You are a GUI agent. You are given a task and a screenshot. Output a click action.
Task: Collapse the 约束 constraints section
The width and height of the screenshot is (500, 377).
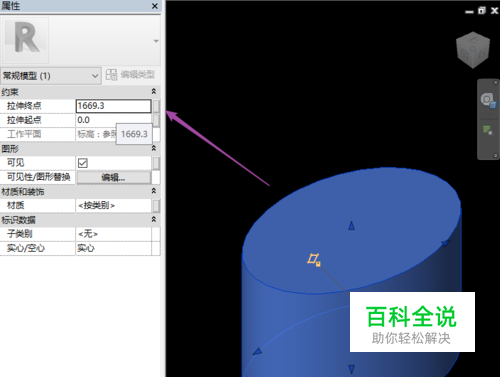[x=154, y=91]
